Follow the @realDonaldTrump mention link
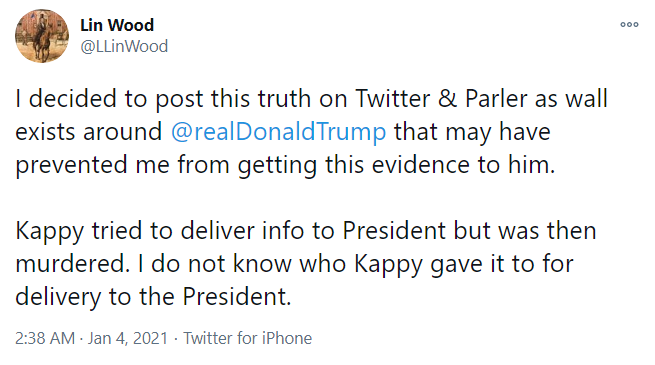Viewport: 655px width, 365px height. 279,132
